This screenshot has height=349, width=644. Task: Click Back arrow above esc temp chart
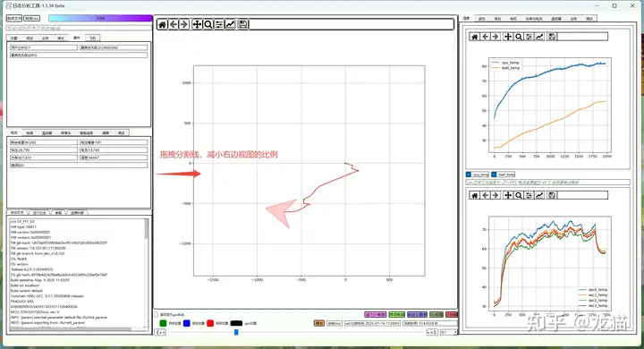486,195
